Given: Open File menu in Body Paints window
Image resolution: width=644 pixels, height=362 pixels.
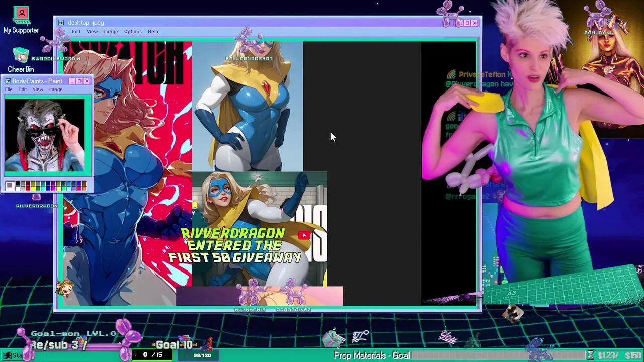Looking at the screenshot, I should (9, 89).
